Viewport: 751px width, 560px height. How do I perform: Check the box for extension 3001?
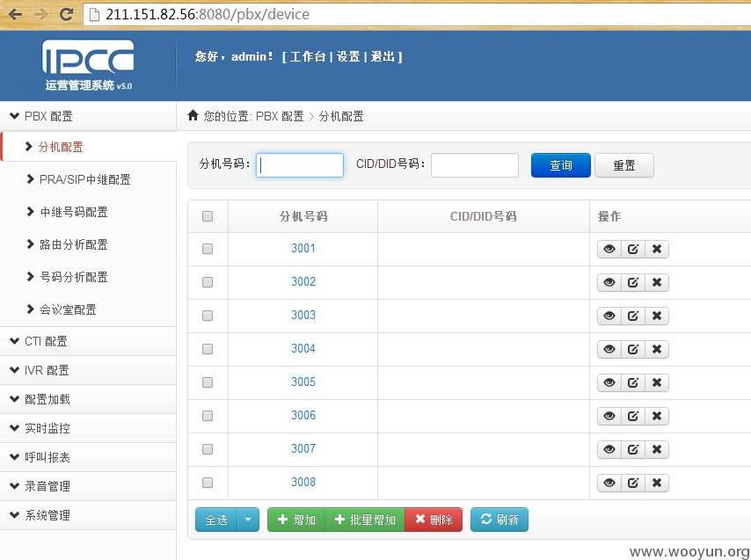(x=208, y=249)
